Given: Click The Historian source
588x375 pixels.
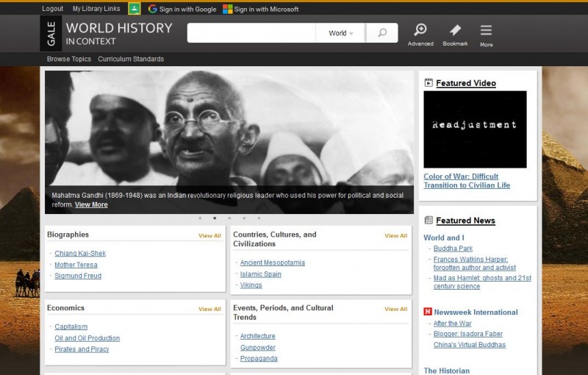Looking at the screenshot, I should tap(447, 371).
